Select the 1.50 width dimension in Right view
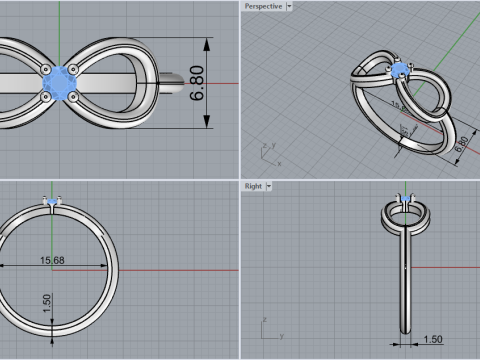Screen dimensions: 480x360 tap(433, 339)
